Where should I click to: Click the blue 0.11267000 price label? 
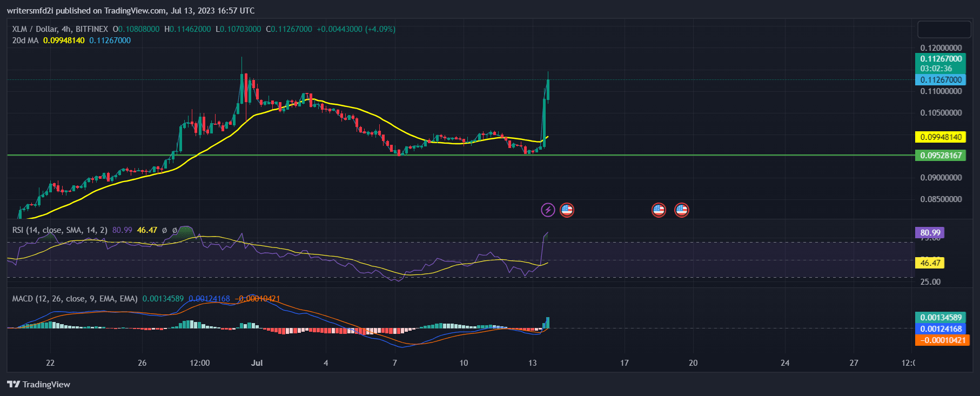point(941,80)
